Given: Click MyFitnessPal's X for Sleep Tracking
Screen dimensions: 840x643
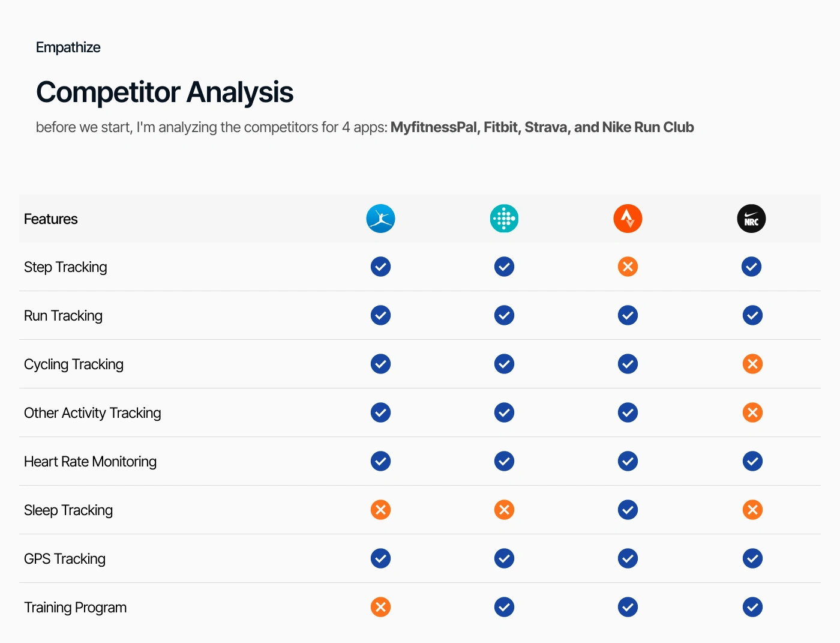Looking at the screenshot, I should (380, 510).
